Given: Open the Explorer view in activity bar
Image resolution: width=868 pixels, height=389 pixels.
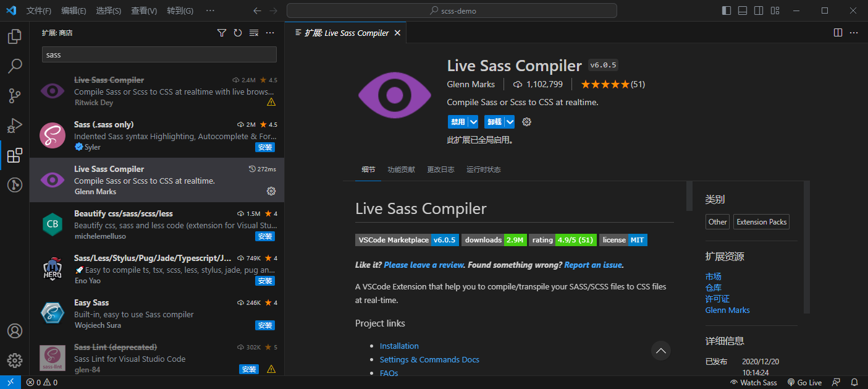Looking at the screenshot, I should (x=15, y=36).
